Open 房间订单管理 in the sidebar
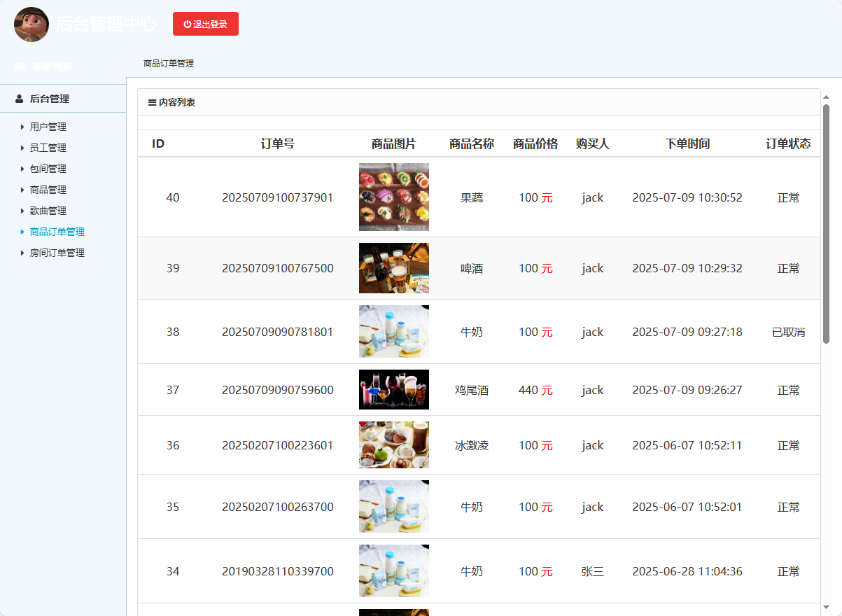The height and width of the screenshot is (616, 842). coord(57,253)
